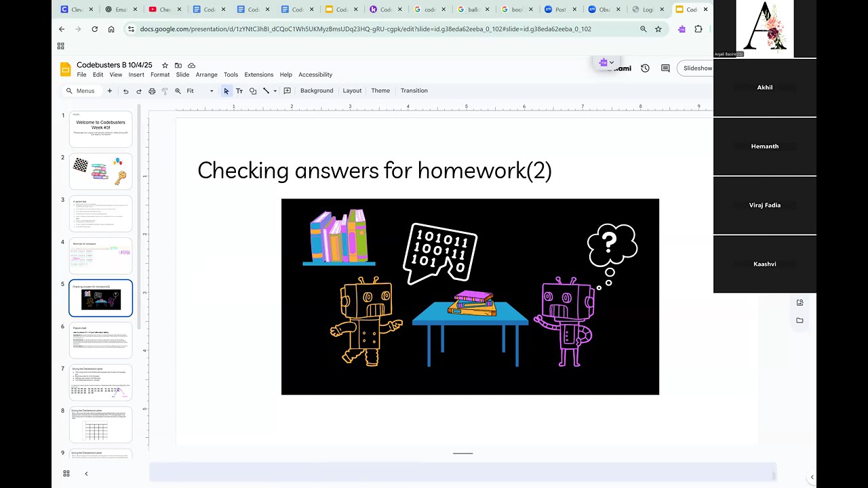Click the Add comment icon
Viewport: 868px width, 488px height.
287,91
